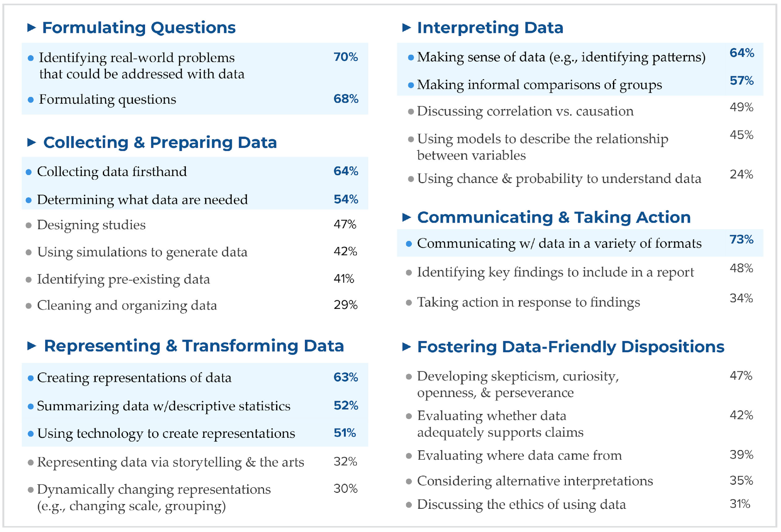
Task: Click the Communicating & Taking Action triangle
Action: 406,217
